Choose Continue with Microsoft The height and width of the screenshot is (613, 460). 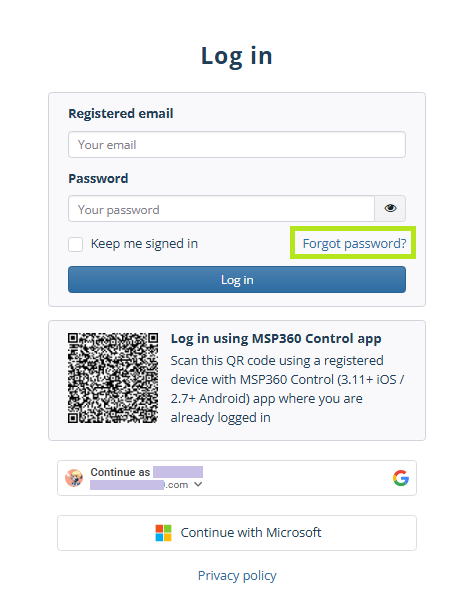click(237, 533)
